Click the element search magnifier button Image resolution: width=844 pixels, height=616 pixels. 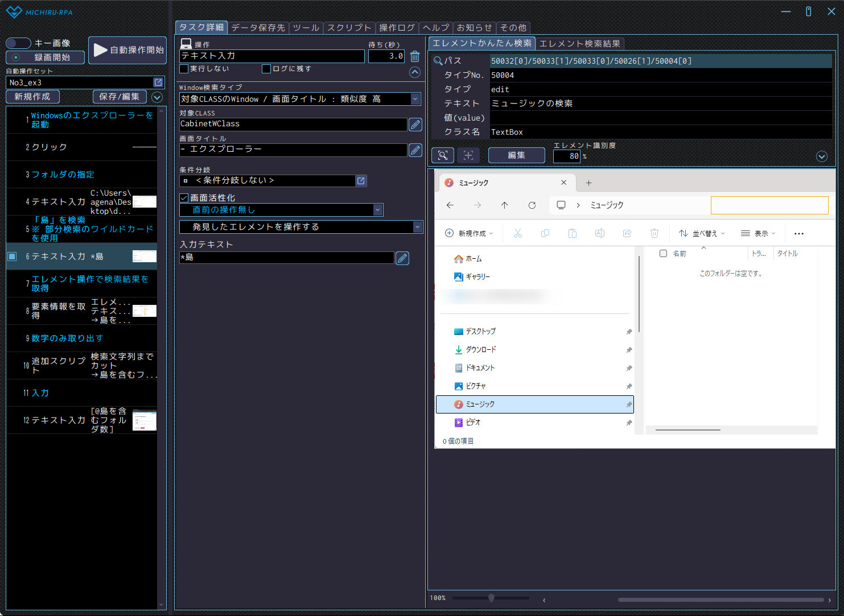(443, 155)
